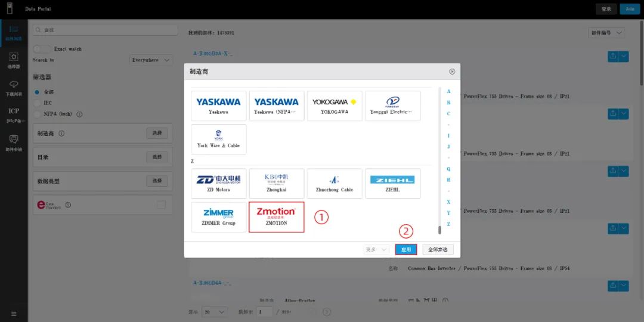Jump to letter C in alphabet index
The image size is (644, 322).
[448, 113]
